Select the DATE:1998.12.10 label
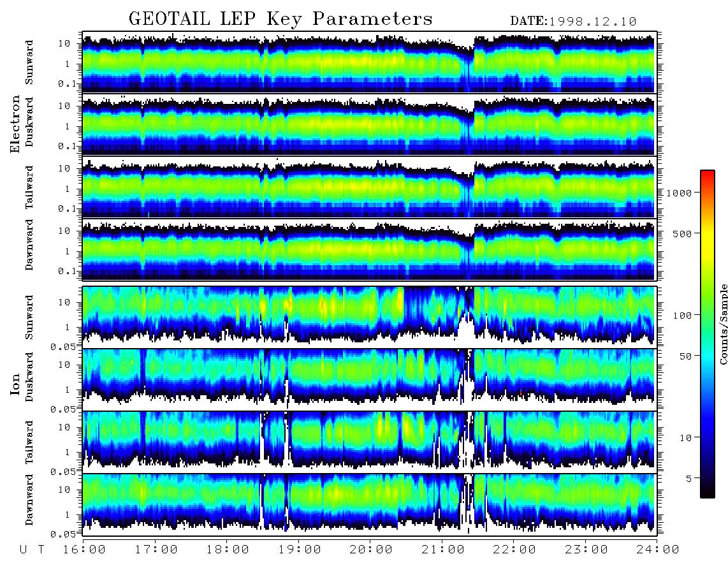This screenshot has height=561, width=728. [573, 22]
